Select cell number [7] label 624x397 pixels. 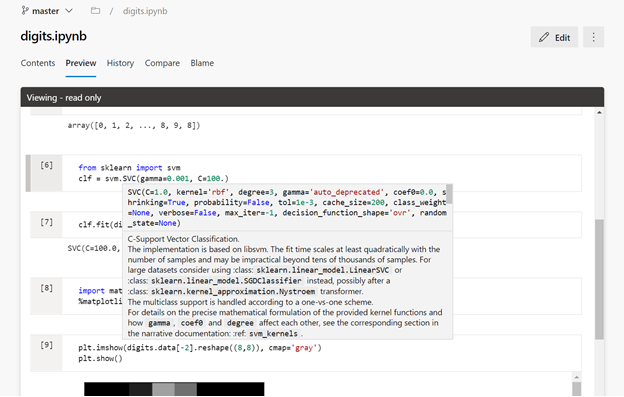[46, 222]
